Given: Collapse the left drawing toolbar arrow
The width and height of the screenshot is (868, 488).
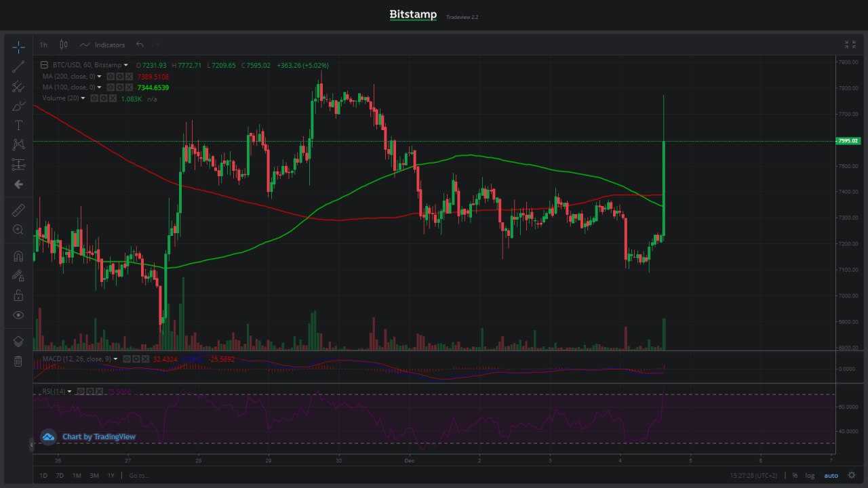Looking at the screenshot, I should pyautogui.click(x=31, y=445).
